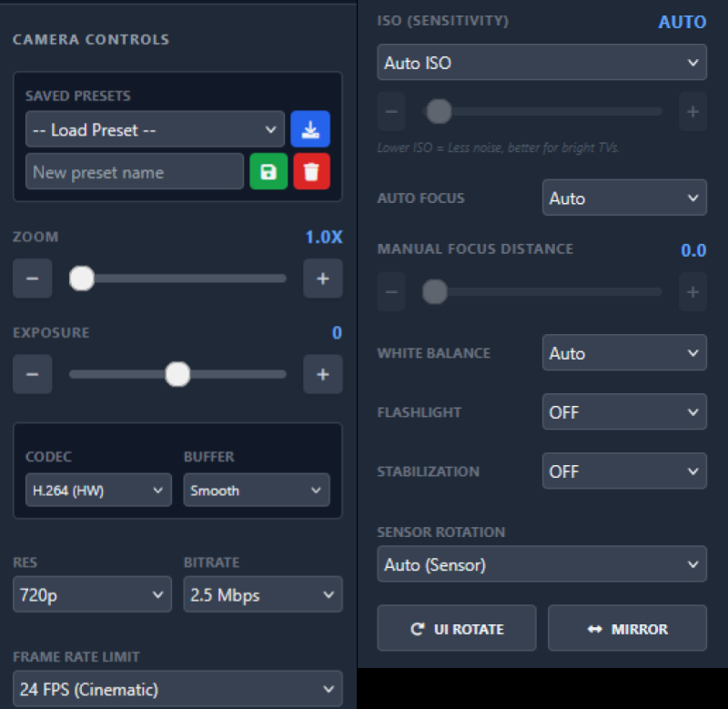The height and width of the screenshot is (709, 728).
Task: Decrease zoom using the minus icon
Action: pos(32,279)
